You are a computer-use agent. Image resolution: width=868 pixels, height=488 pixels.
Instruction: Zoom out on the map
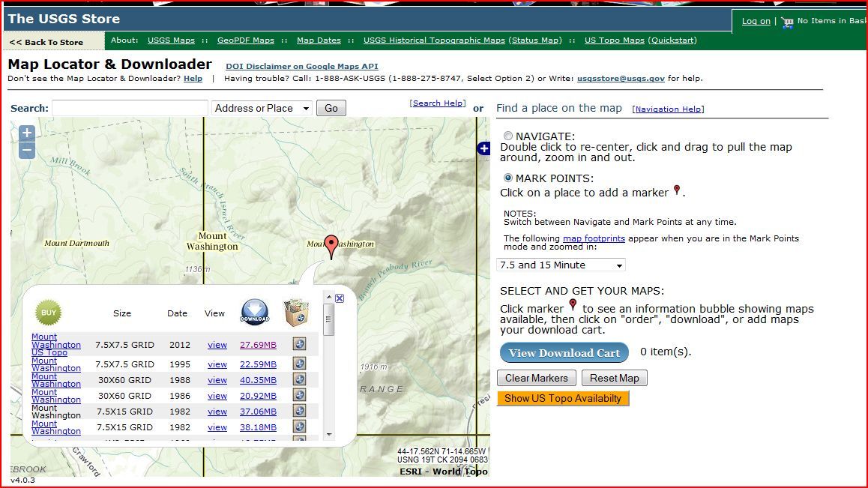[26, 150]
